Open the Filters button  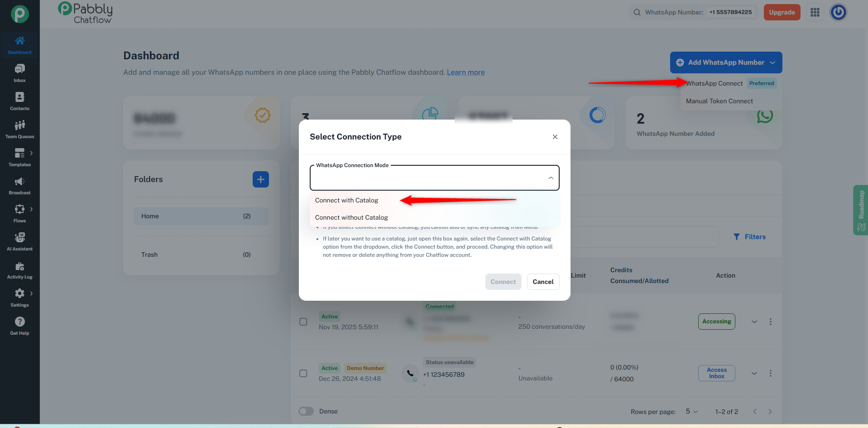(750, 237)
